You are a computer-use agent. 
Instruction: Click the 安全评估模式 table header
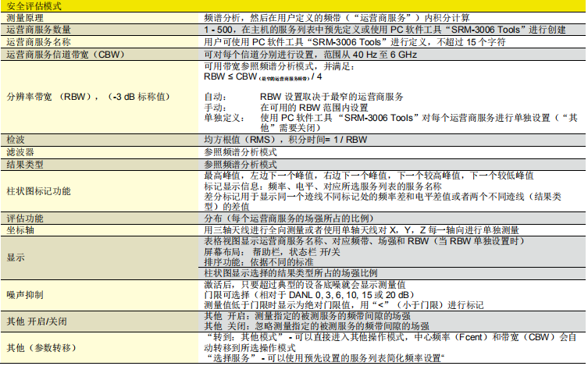[x=32, y=5]
